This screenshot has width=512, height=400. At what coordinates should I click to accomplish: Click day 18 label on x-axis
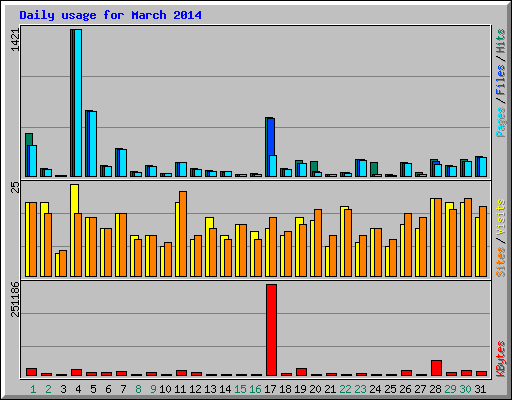point(285,389)
